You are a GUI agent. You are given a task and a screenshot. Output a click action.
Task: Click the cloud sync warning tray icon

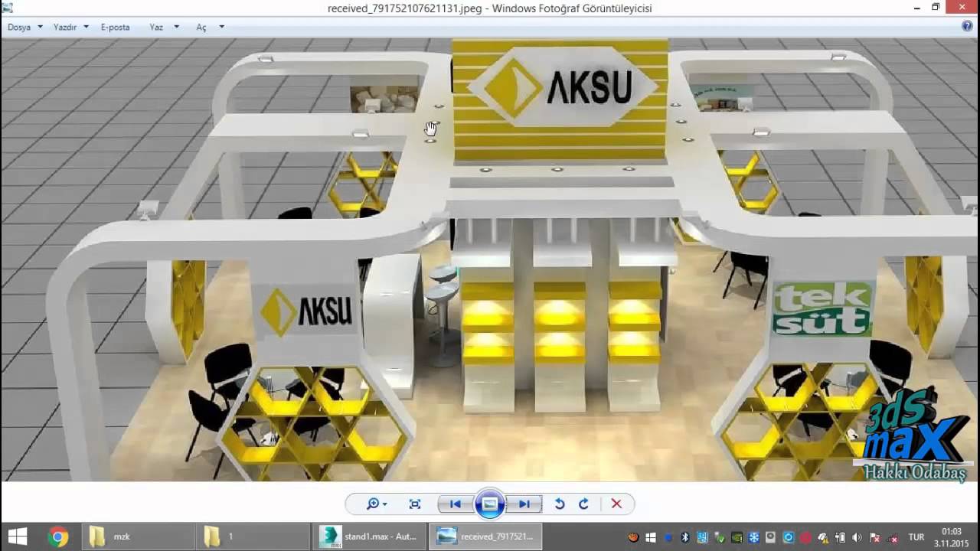pos(823,538)
